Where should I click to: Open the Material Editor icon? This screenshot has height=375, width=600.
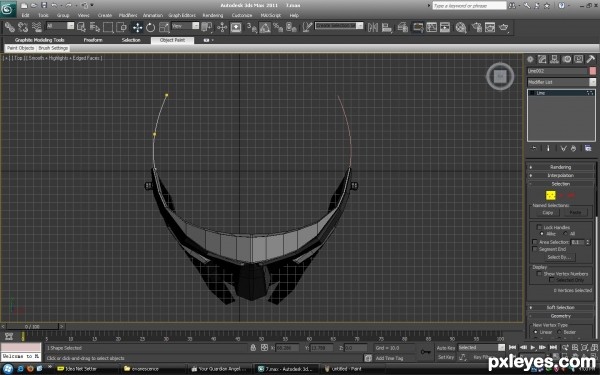click(461, 27)
